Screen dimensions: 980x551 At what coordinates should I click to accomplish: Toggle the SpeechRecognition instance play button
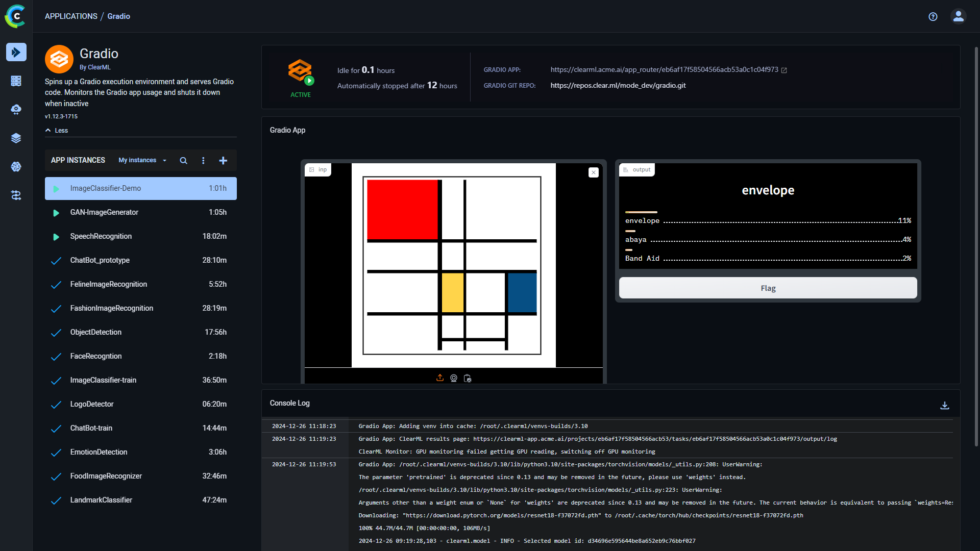coord(57,236)
